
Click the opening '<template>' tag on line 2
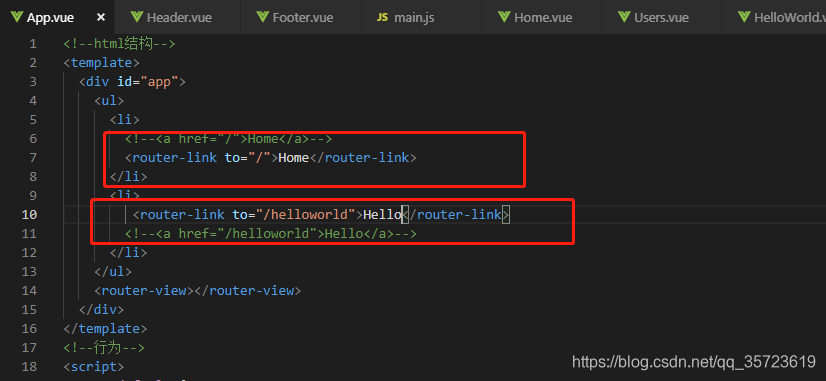[101, 63]
